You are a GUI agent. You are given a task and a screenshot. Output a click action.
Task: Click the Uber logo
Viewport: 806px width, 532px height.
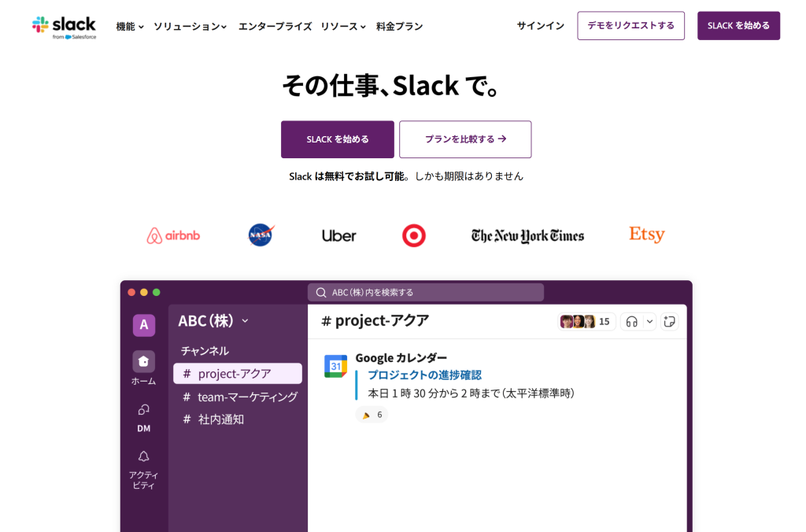click(x=338, y=236)
